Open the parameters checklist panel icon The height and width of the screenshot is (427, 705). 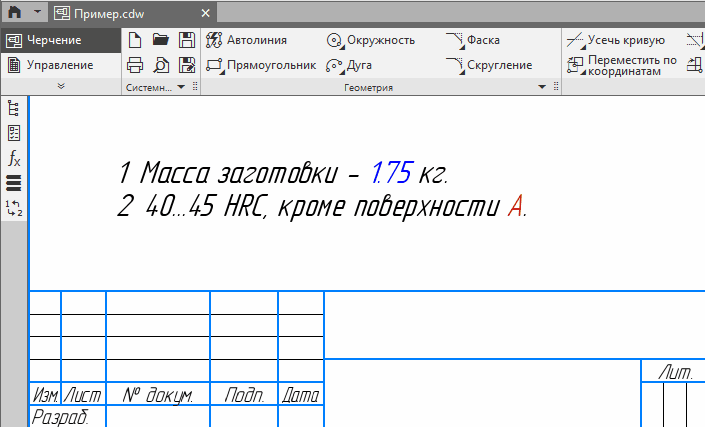pos(14,133)
